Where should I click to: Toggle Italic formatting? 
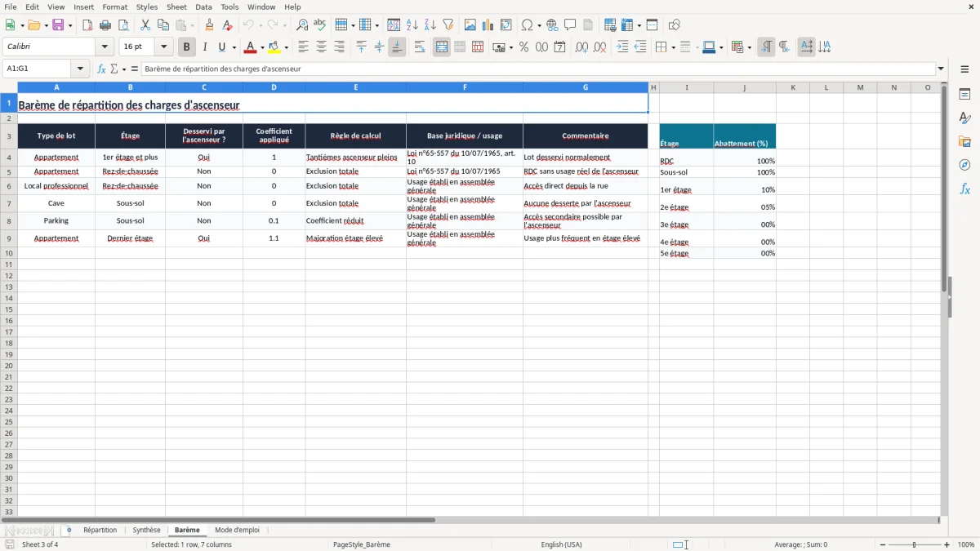click(204, 47)
